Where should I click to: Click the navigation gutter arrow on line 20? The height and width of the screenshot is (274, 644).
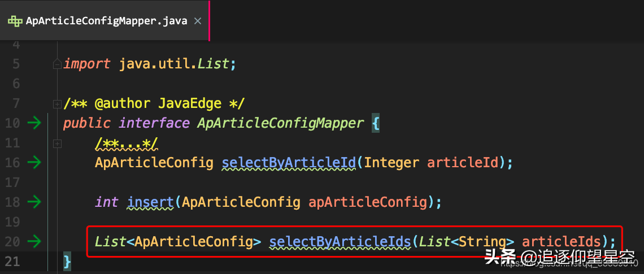[34, 242]
